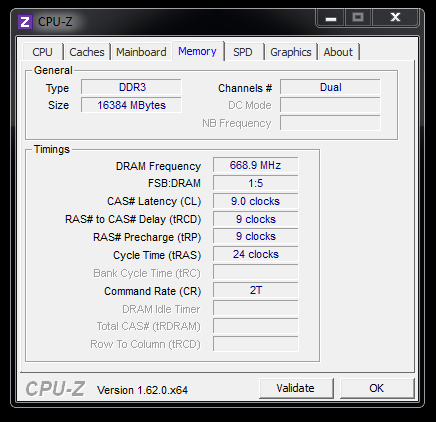Viewport: 436px width, 422px height.
Task: Minimize the CPU-Z window
Action: (331, 18)
